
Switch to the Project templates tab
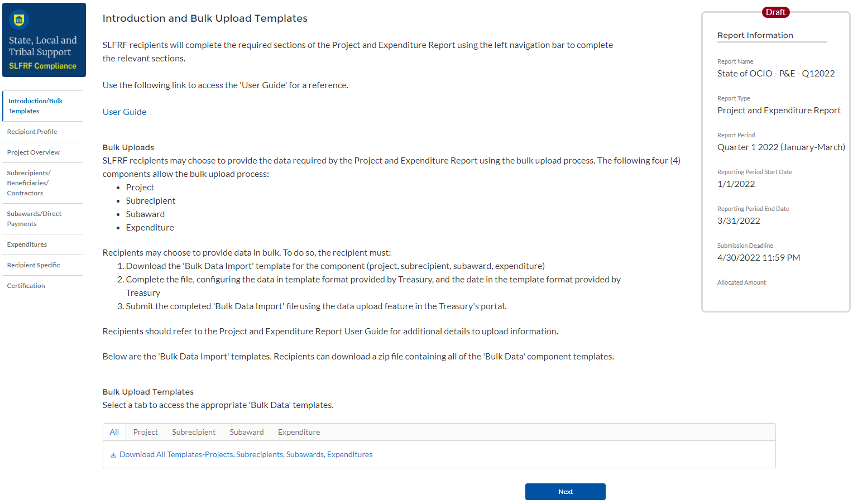pos(146,433)
